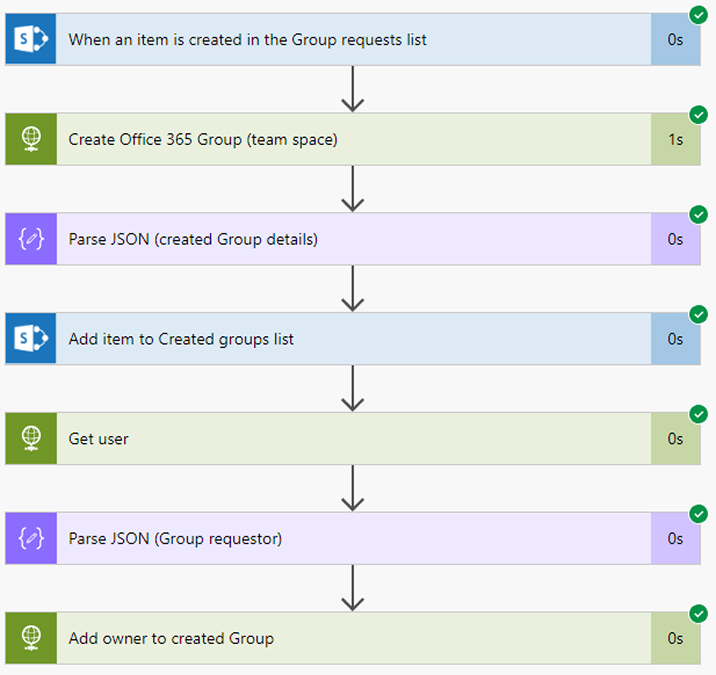Click the HTTP globe icon on Create Office 365 Group
The image size is (716, 675).
coord(31,139)
